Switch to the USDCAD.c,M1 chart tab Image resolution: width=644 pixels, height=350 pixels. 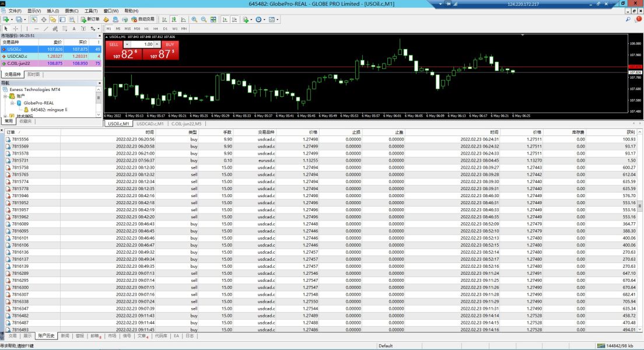click(149, 124)
